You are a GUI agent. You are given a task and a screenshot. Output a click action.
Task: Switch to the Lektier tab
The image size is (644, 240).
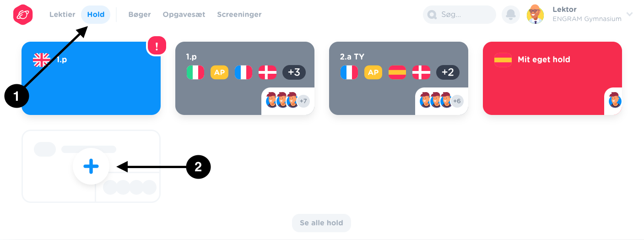point(62,14)
